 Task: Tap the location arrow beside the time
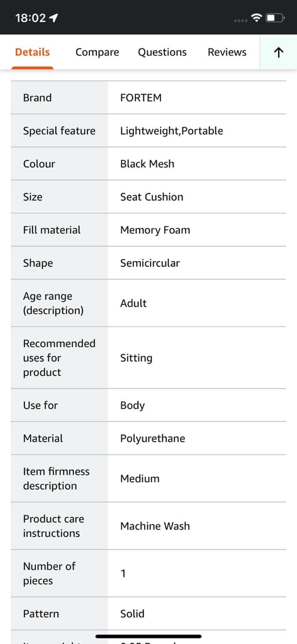[x=54, y=18]
